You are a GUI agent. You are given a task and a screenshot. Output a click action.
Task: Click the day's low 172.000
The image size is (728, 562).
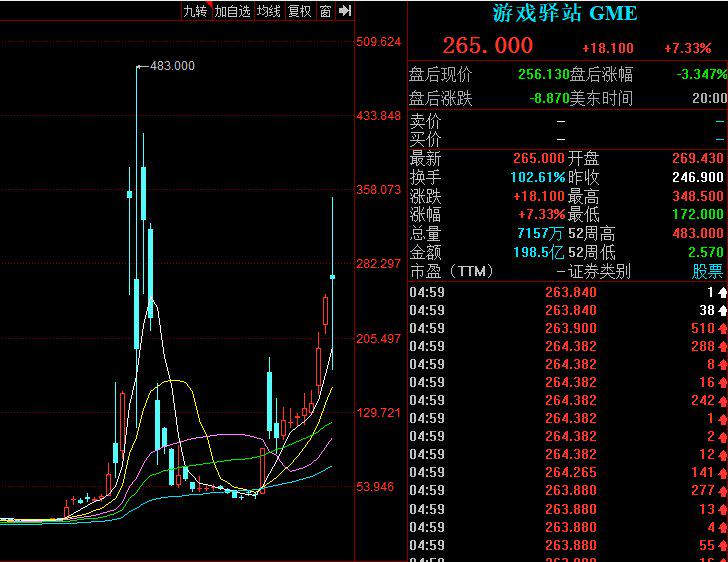698,215
